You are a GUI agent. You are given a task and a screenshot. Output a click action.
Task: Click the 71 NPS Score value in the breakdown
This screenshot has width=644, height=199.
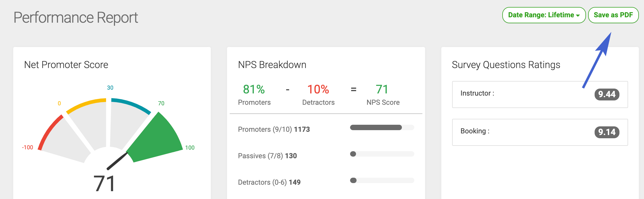point(382,89)
